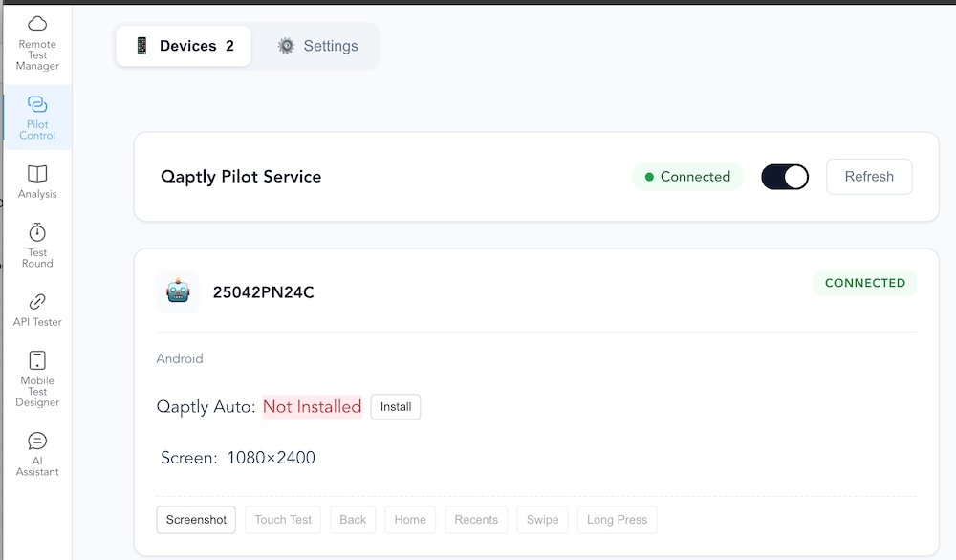The height and width of the screenshot is (560, 956).
Task: Switch to the Devices tab
Action: point(184,46)
